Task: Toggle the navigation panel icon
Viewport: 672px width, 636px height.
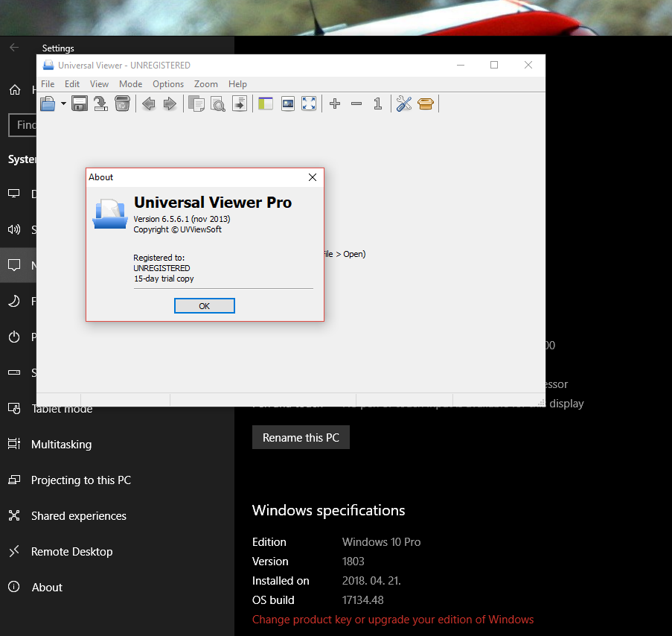Action: click(x=266, y=104)
